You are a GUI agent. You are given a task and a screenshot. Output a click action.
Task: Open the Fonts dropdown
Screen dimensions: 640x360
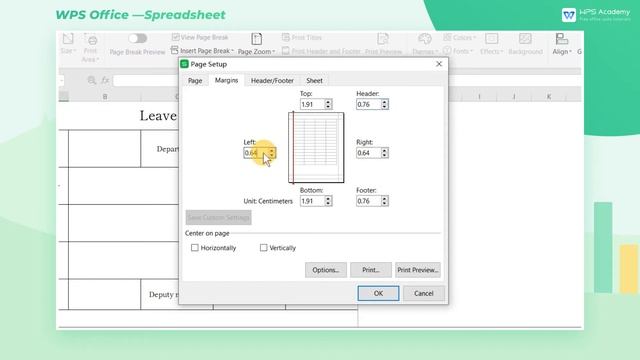click(x=458, y=51)
